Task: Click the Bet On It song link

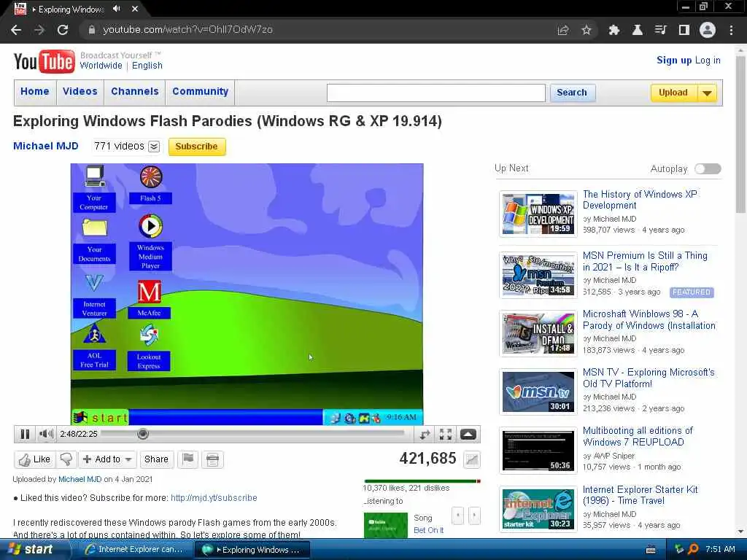Action: pyautogui.click(x=428, y=530)
